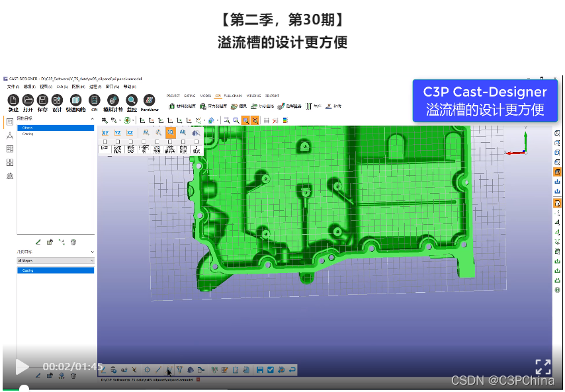This screenshot has height=392, width=565.
Task: Close the model file tab with red X
Action: pyautogui.click(x=198, y=379)
